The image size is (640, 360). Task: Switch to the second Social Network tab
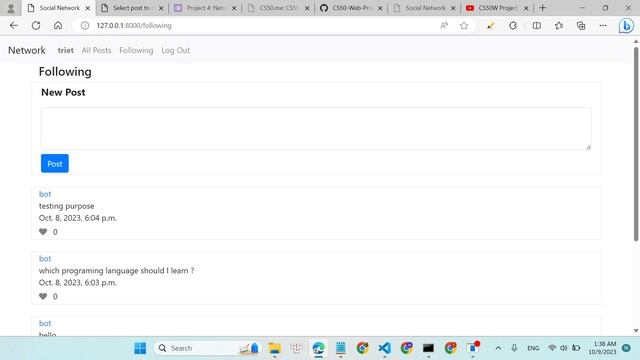[424, 8]
